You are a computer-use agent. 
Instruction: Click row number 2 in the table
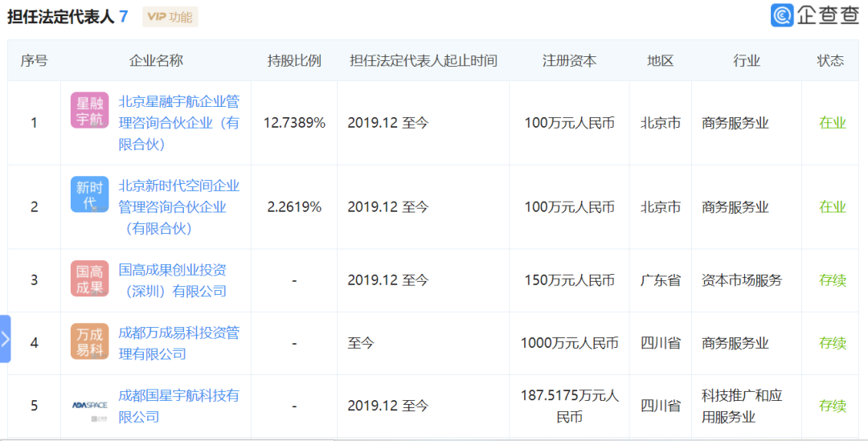34,207
